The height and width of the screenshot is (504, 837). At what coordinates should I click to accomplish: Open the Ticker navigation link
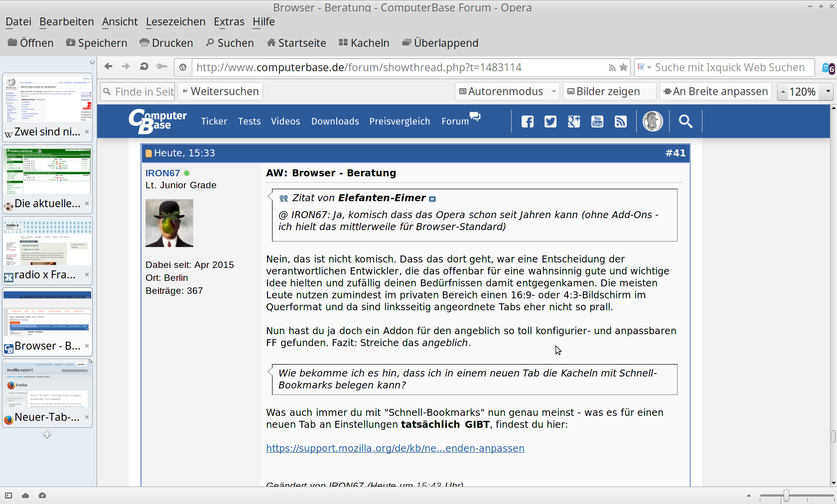(214, 122)
